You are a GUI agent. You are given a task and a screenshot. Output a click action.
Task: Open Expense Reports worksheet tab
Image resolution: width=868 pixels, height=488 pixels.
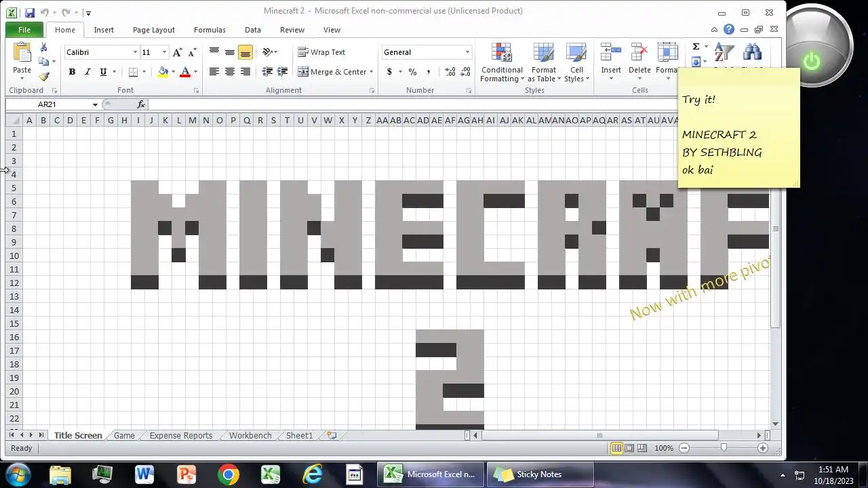point(181,436)
